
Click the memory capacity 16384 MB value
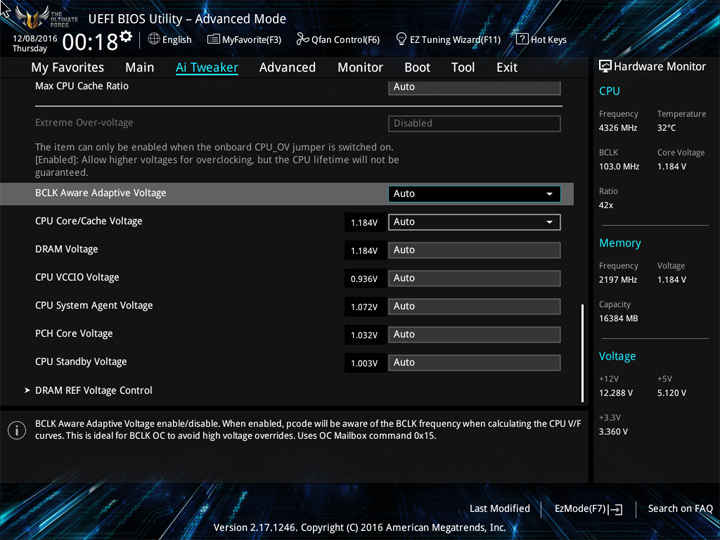619,318
